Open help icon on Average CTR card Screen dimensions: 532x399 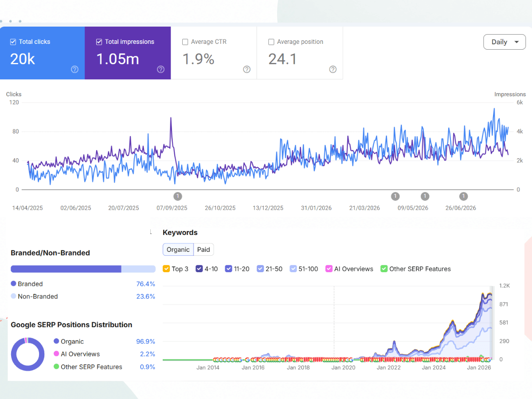pyautogui.click(x=247, y=69)
